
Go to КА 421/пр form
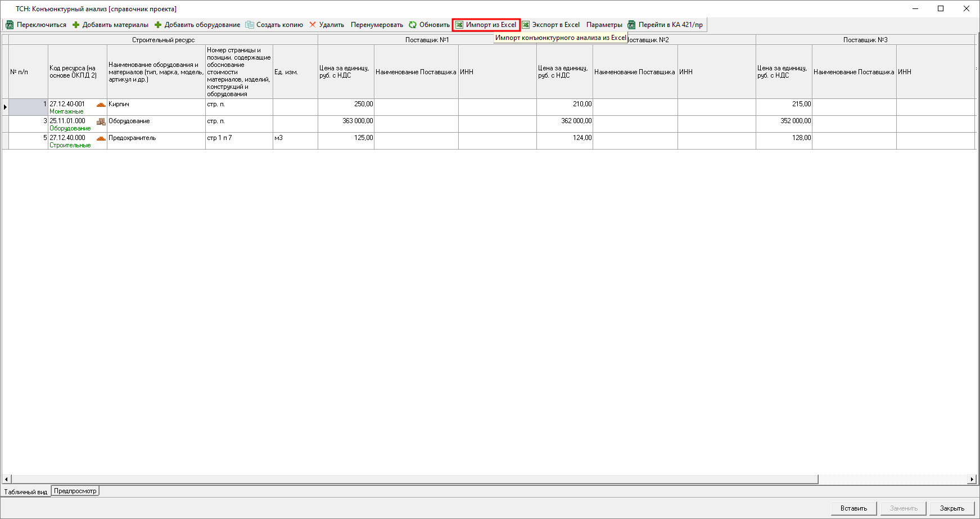click(665, 25)
